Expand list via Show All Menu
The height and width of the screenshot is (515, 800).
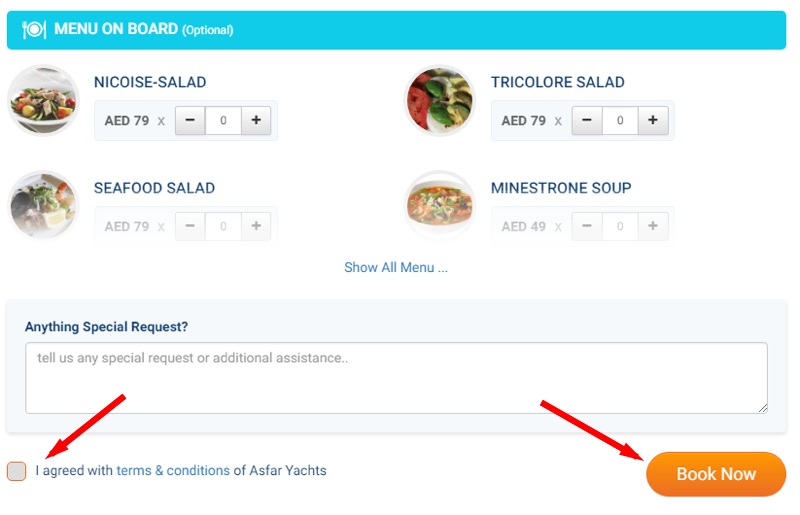(x=396, y=267)
